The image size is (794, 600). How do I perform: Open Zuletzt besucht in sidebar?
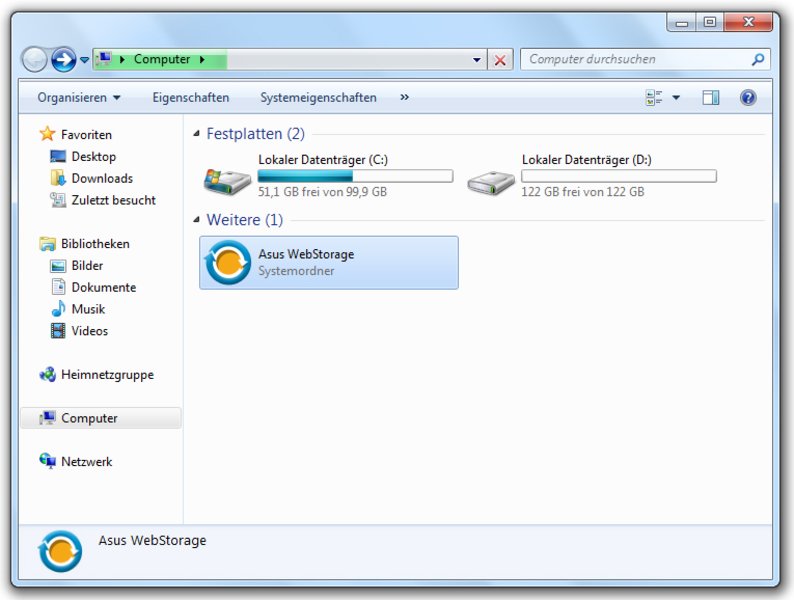(x=113, y=200)
